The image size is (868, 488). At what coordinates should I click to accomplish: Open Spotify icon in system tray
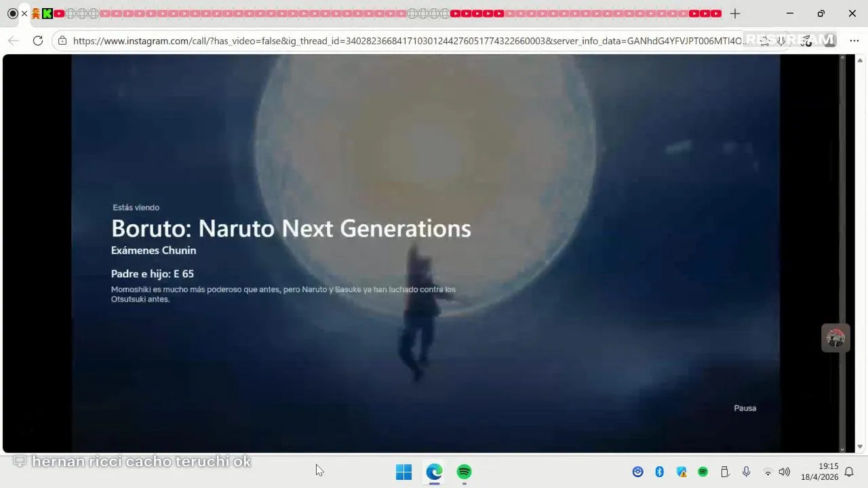703,472
